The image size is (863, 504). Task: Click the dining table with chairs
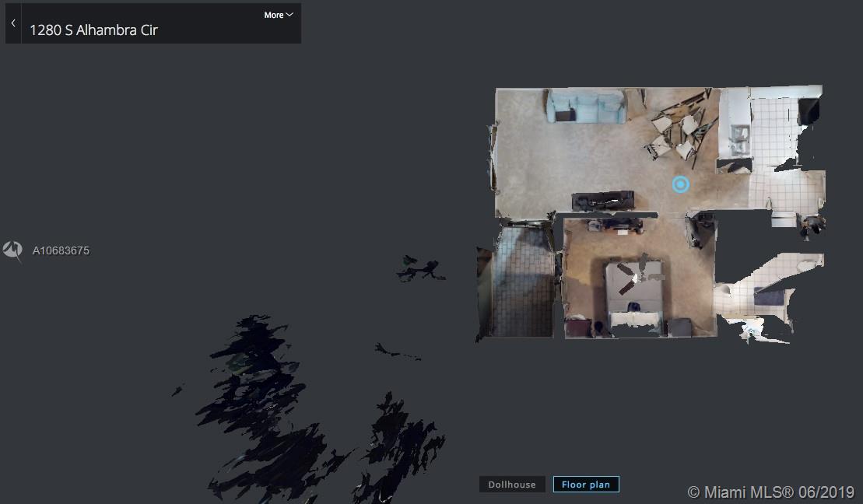[x=677, y=128]
